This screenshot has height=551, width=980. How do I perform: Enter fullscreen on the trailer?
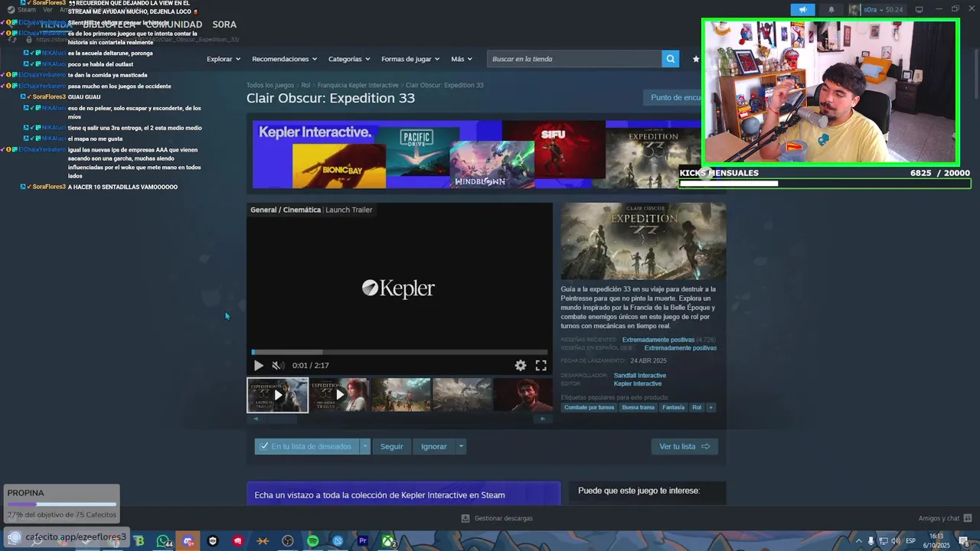(541, 366)
